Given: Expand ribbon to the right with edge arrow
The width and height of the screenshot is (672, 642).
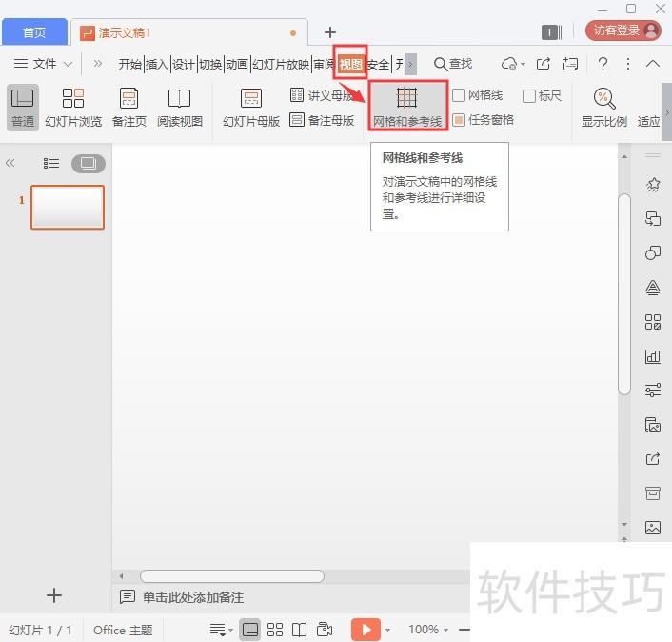Looking at the screenshot, I should (667, 112).
